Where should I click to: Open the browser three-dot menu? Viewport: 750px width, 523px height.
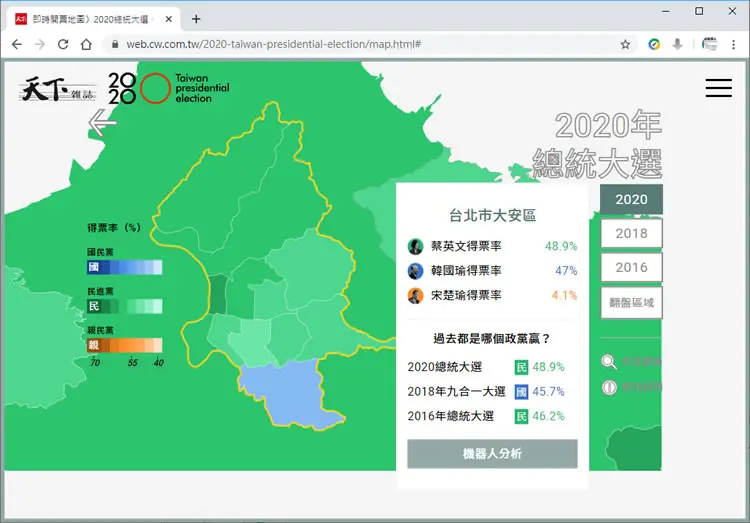733,45
